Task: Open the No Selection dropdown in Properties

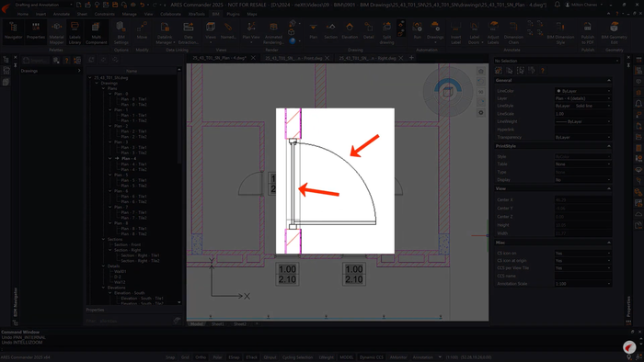Action: tap(557, 61)
